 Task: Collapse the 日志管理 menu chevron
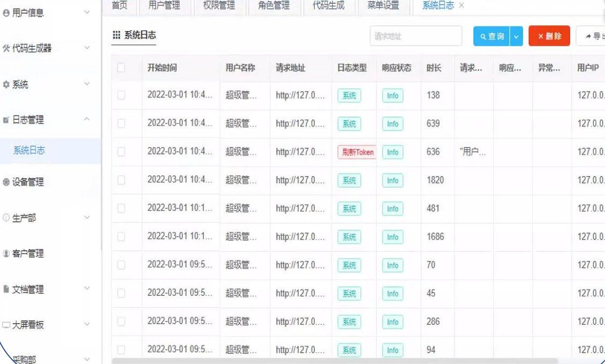point(87,119)
